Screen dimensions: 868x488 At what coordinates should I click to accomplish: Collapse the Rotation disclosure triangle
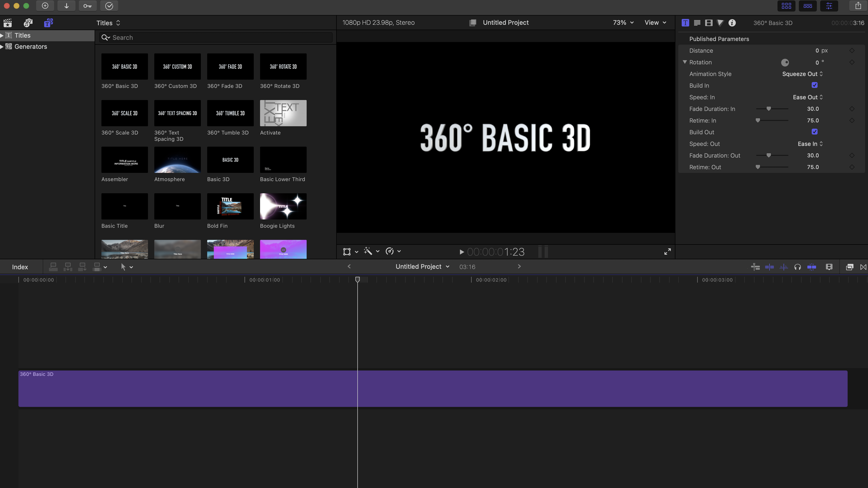[685, 62]
